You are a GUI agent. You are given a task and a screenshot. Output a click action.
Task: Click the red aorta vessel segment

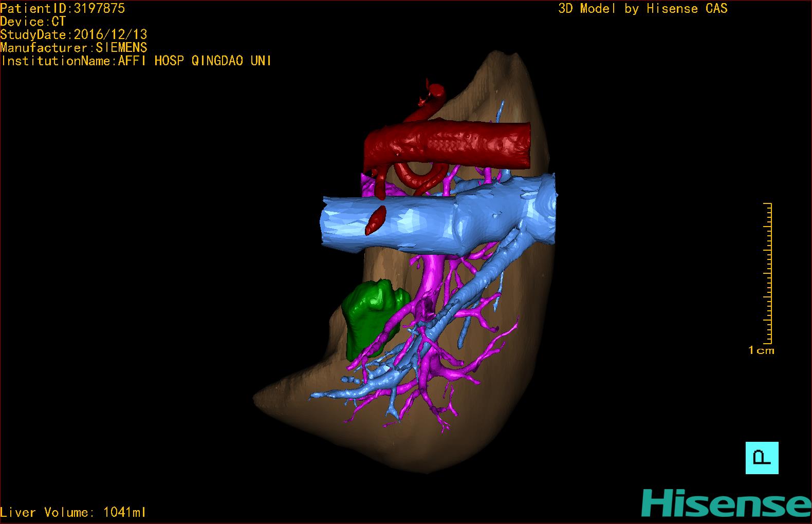pos(447,144)
